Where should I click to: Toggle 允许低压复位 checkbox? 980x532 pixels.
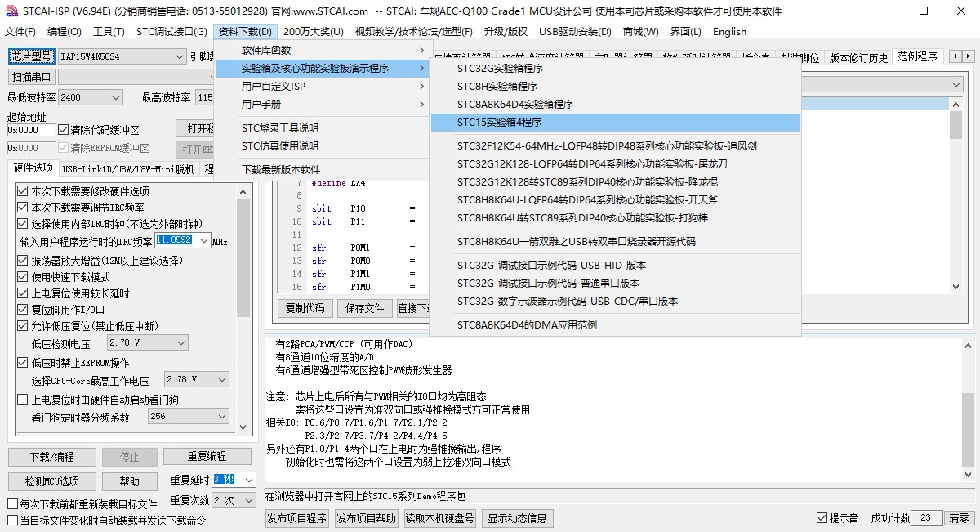coord(23,325)
